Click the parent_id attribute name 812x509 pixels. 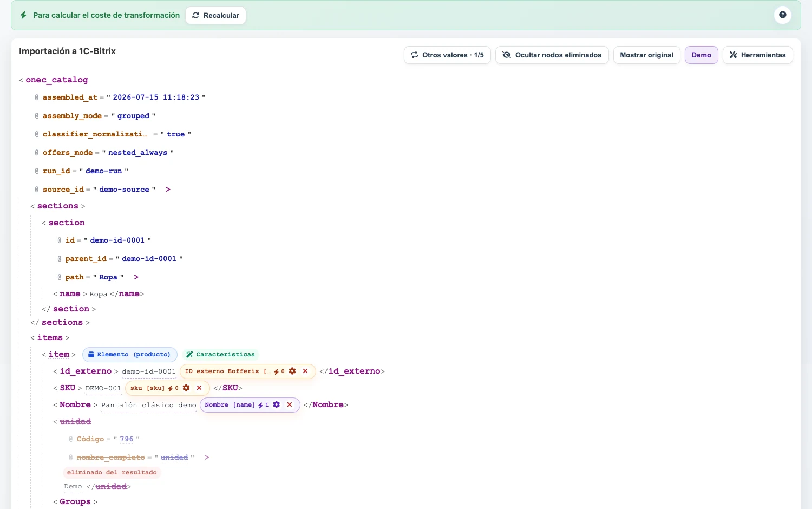click(x=86, y=259)
